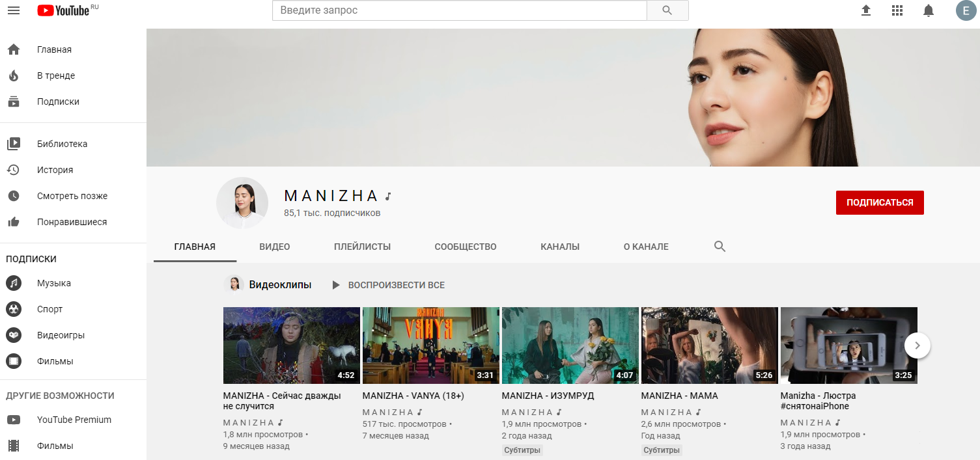Open the account avatar E

click(x=966, y=10)
